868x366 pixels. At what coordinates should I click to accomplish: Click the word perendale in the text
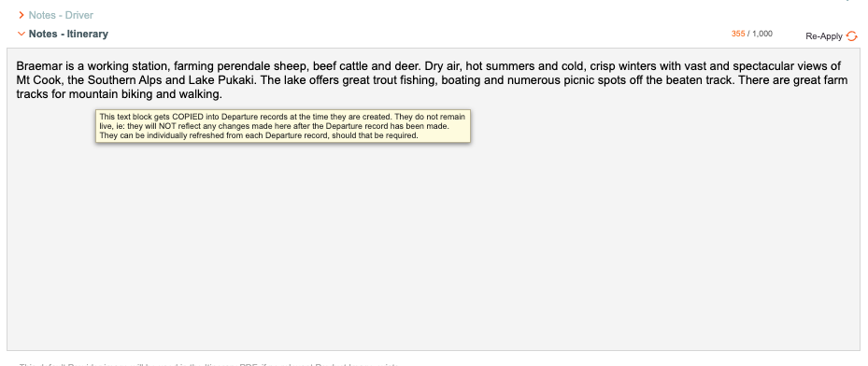pyautogui.click(x=243, y=66)
